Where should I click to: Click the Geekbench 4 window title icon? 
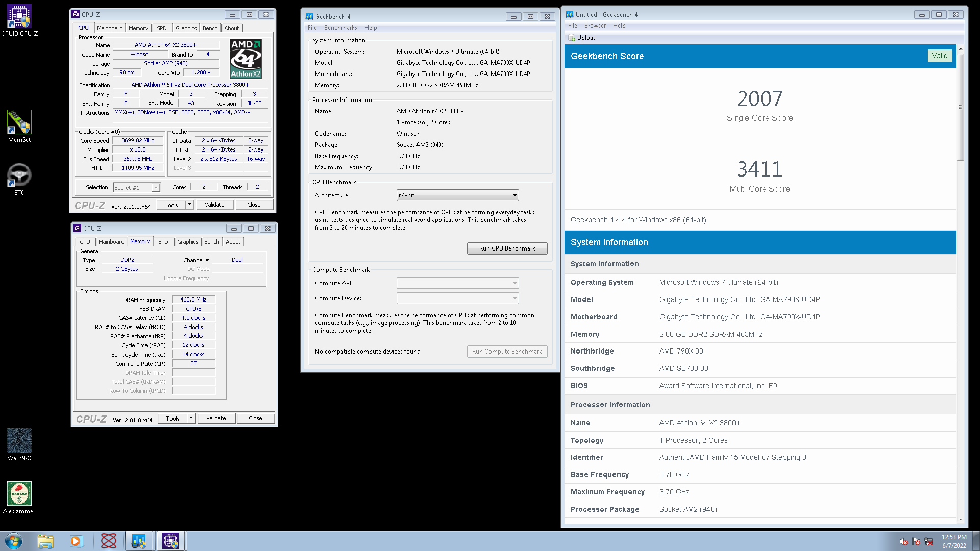coord(309,16)
